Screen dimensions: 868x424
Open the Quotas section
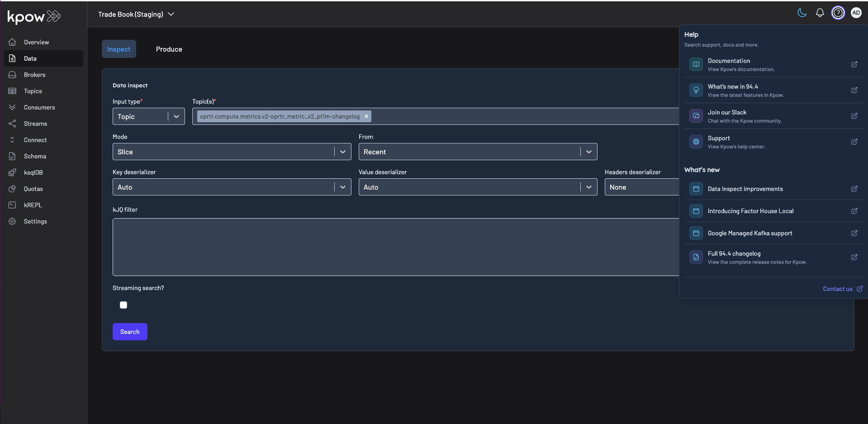33,189
